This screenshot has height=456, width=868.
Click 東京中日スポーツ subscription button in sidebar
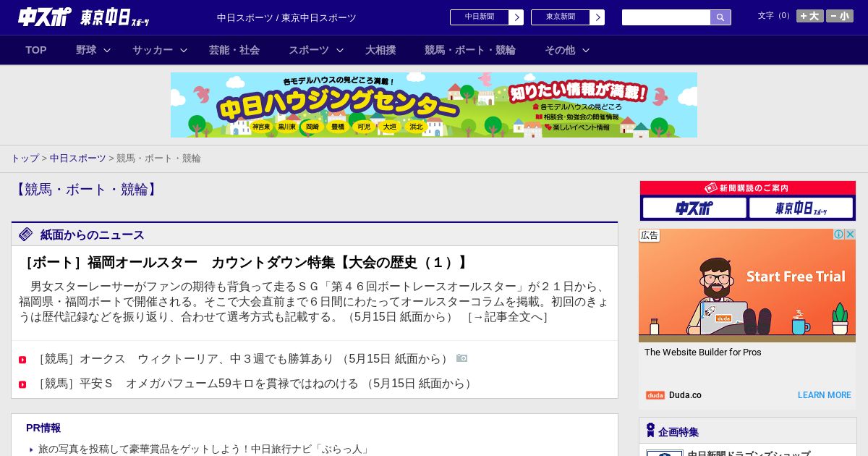[x=801, y=208]
